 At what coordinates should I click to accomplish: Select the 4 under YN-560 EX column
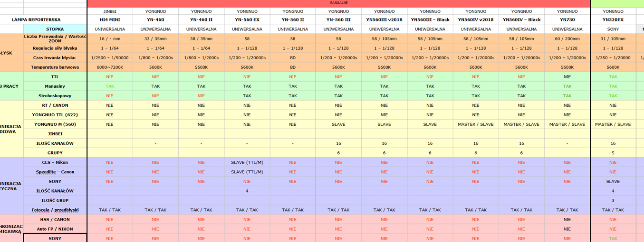(x=247, y=191)
